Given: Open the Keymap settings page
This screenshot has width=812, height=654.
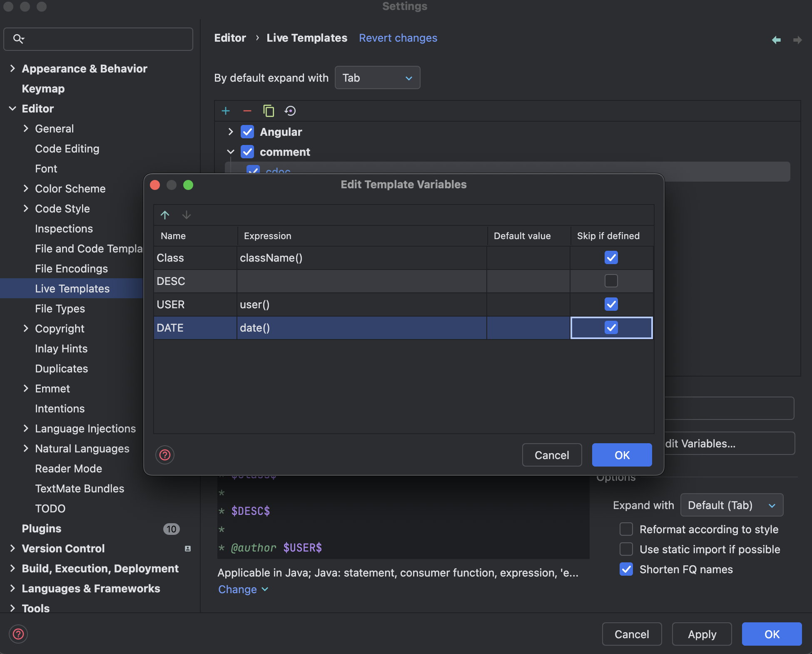Looking at the screenshot, I should [x=43, y=89].
